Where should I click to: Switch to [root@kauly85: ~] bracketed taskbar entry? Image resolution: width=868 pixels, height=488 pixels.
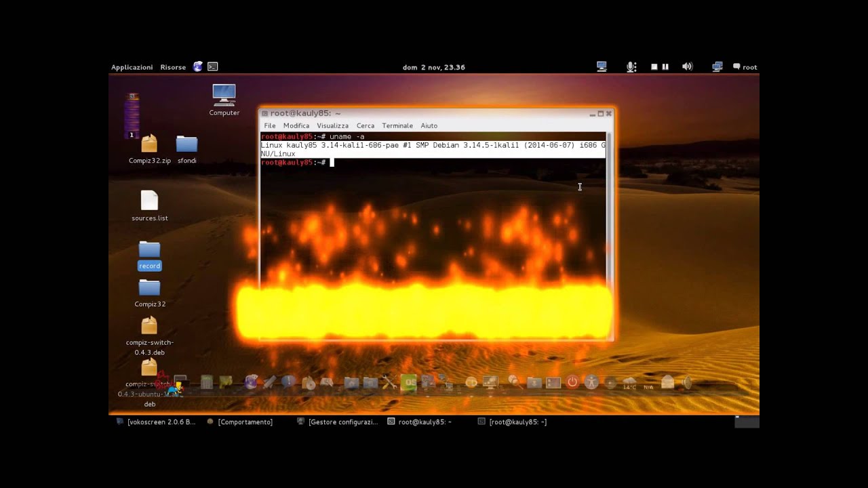click(512, 422)
